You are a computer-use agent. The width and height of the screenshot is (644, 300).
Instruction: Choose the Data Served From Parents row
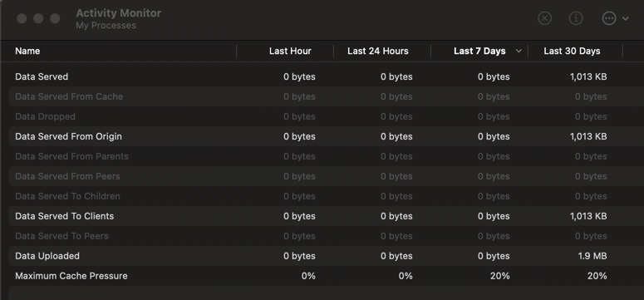click(322, 156)
